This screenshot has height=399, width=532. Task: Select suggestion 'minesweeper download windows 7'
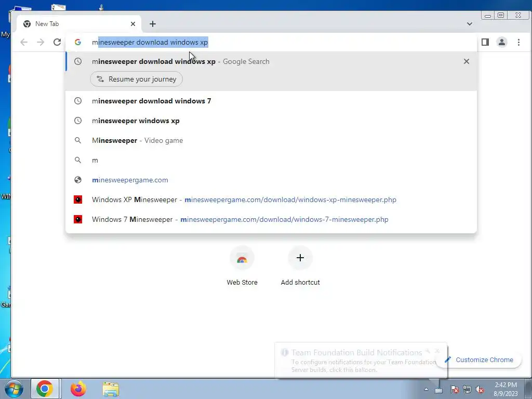click(x=271, y=101)
